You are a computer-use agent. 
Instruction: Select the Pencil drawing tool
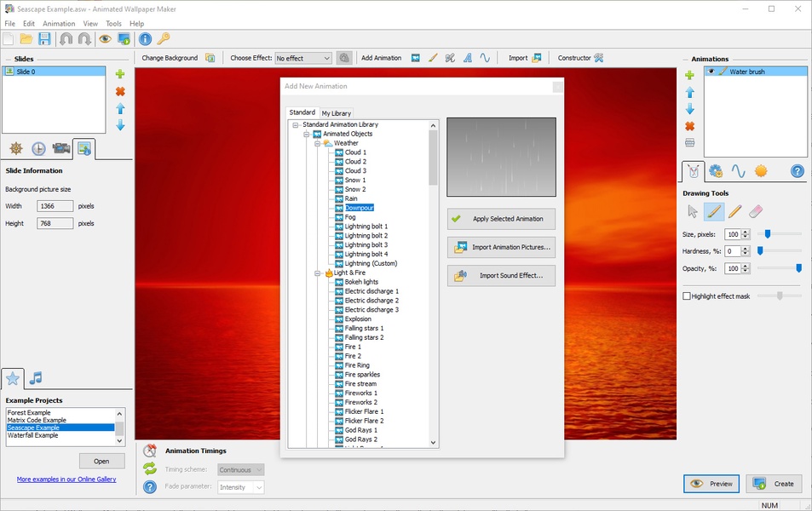[x=734, y=211]
